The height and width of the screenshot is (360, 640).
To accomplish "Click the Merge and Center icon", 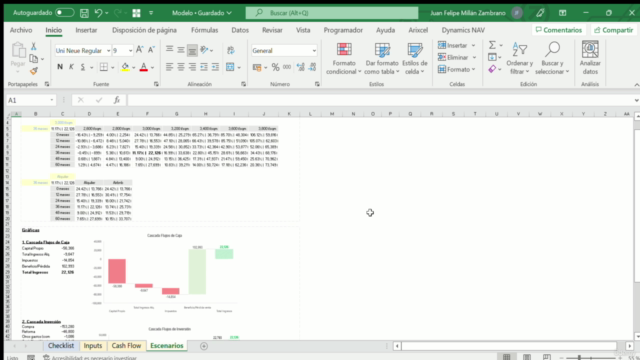I will [230, 67].
